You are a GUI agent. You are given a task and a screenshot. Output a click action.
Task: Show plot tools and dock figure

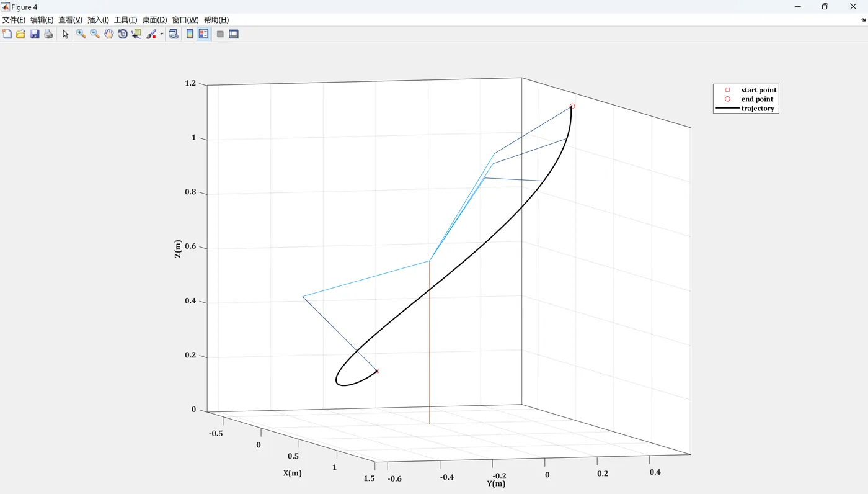[234, 34]
